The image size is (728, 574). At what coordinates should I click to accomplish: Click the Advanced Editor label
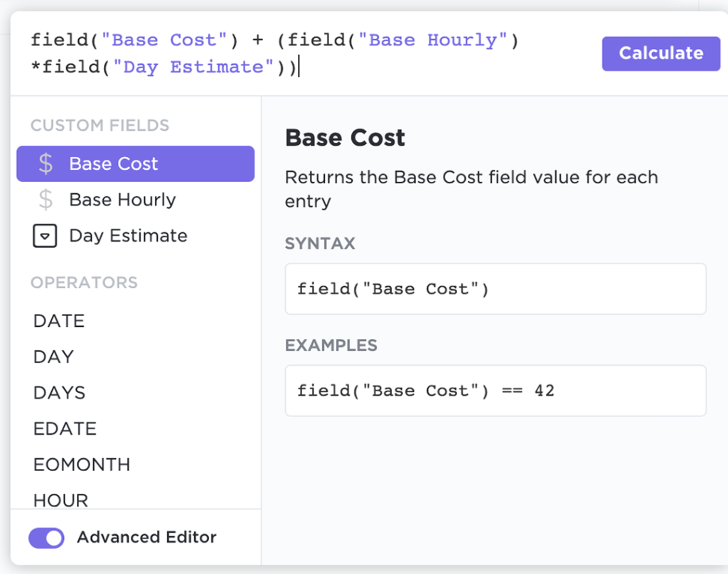[146, 538]
